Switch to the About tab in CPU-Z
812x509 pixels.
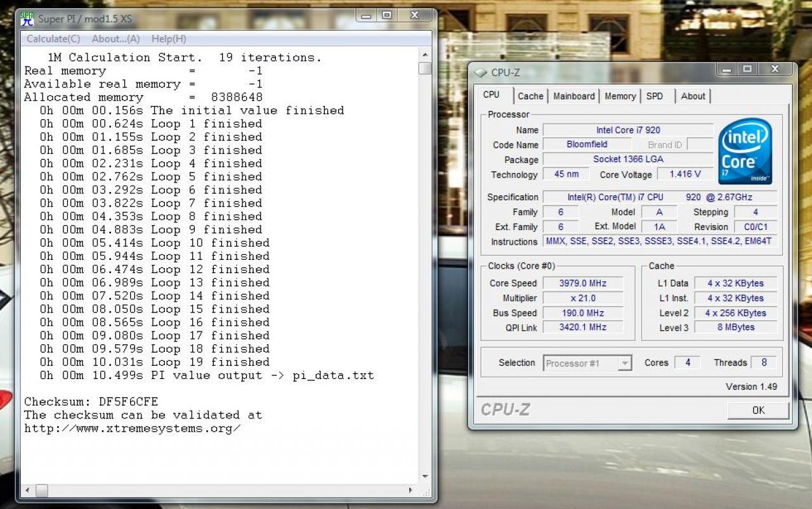[693, 96]
